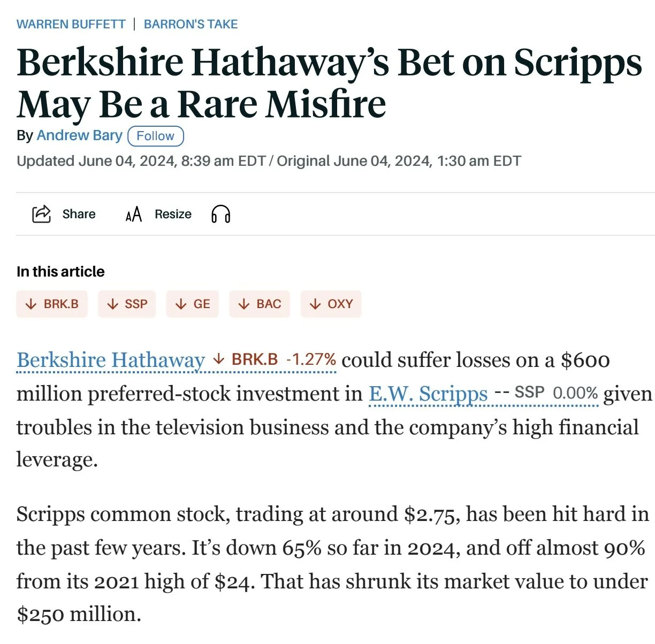Click the Share label
Screen dimensions: 655x644
tap(79, 214)
